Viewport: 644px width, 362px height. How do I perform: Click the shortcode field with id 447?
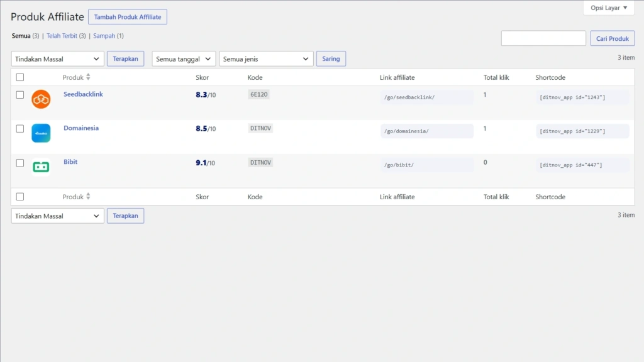click(582, 165)
